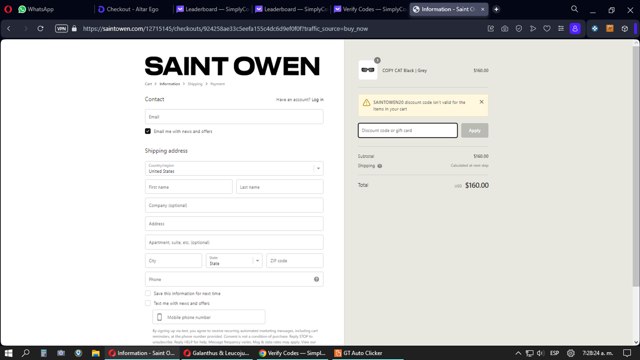Focus the Email input field

click(234, 117)
